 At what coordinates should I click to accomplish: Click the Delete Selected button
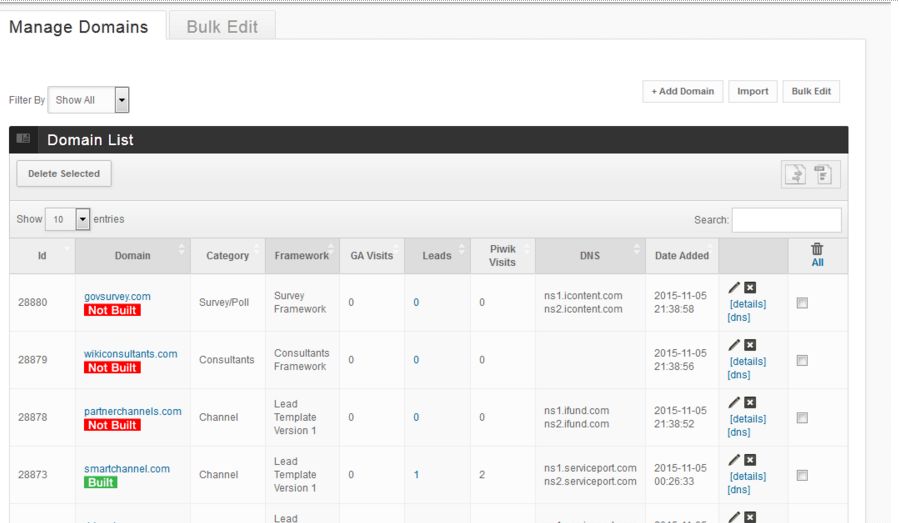tap(64, 174)
